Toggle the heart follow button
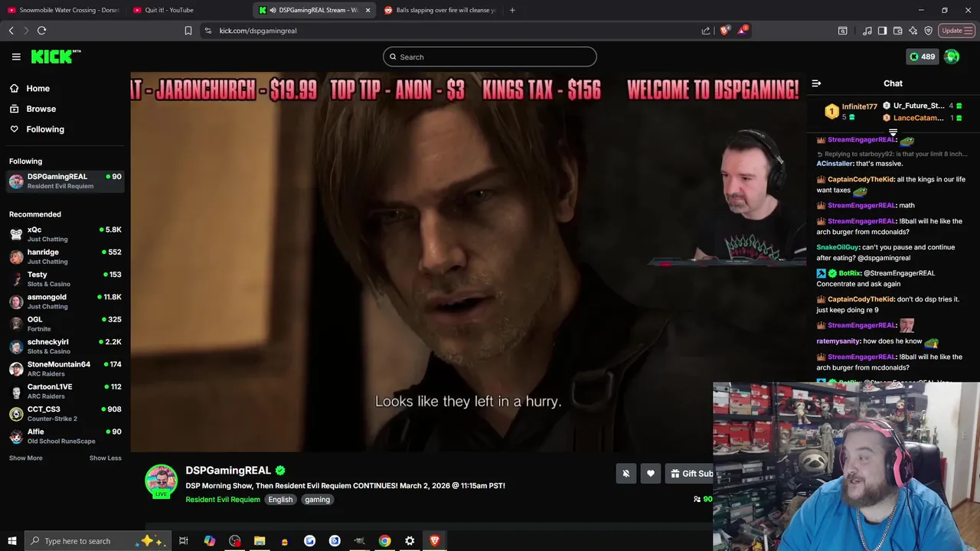 coord(651,474)
